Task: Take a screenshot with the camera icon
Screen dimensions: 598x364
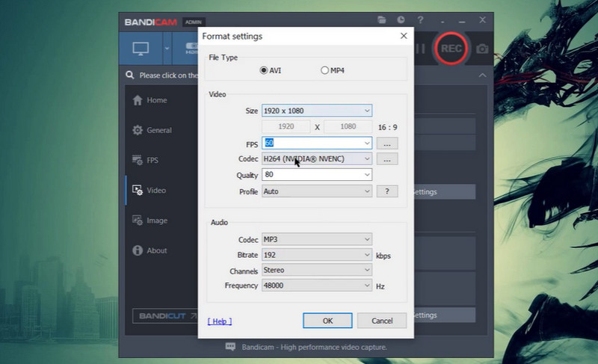Action: click(482, 49)
